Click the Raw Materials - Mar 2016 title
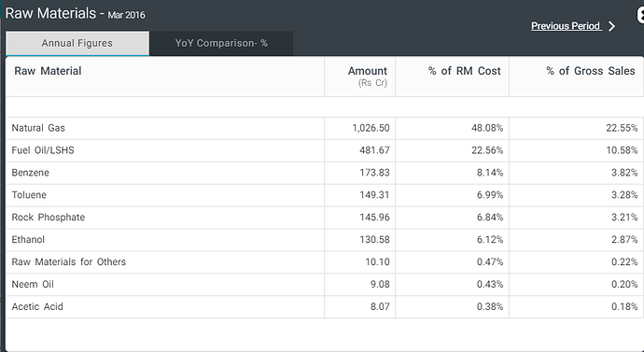The height and width of the screenshot is (352, 644). click(x=76, y=14)
